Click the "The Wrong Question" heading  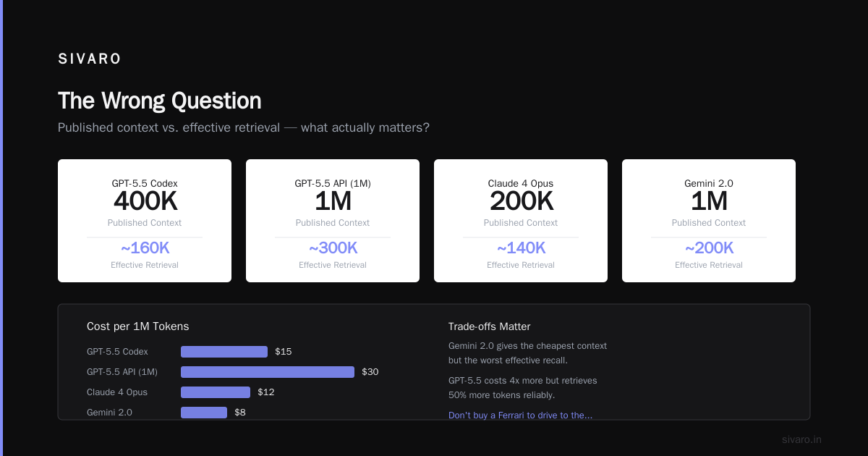click(159, 101)
